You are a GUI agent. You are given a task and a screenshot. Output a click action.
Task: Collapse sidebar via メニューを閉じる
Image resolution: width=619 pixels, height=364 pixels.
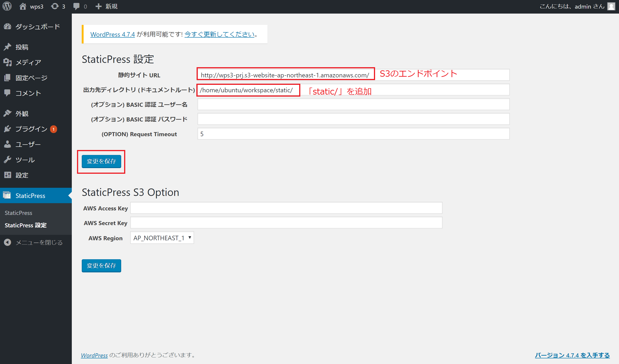click(36, 242)
